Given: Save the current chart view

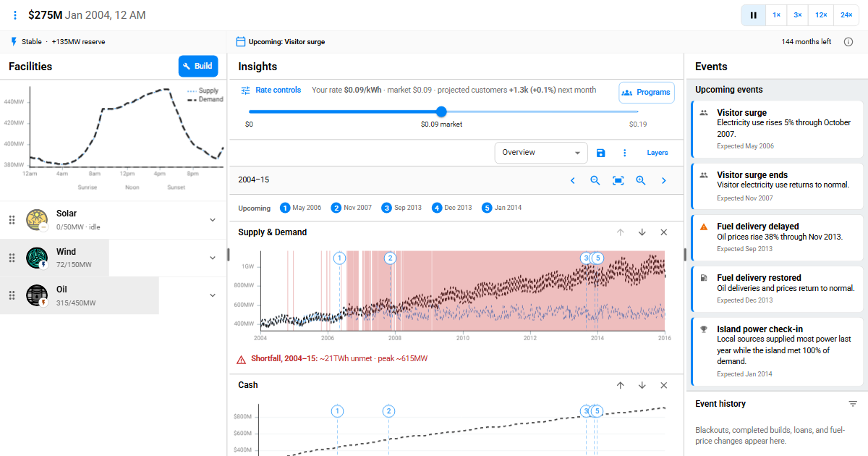Looking at the screenshot, I should point(601,153).
